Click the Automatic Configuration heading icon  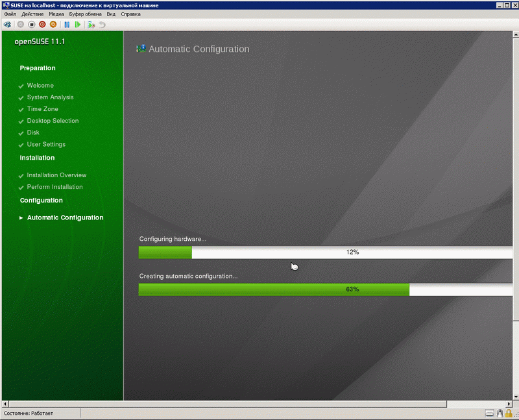(x=141, y=49)
